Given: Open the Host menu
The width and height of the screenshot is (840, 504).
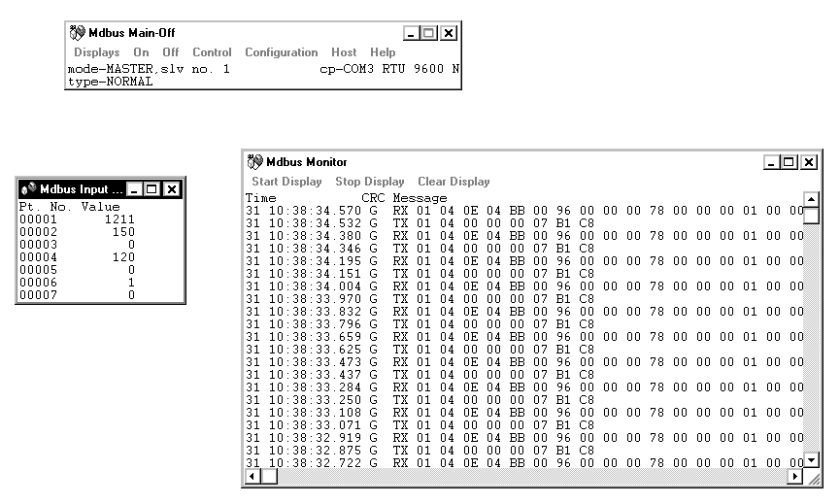Looking at the screenshot, I should (344, 52).
